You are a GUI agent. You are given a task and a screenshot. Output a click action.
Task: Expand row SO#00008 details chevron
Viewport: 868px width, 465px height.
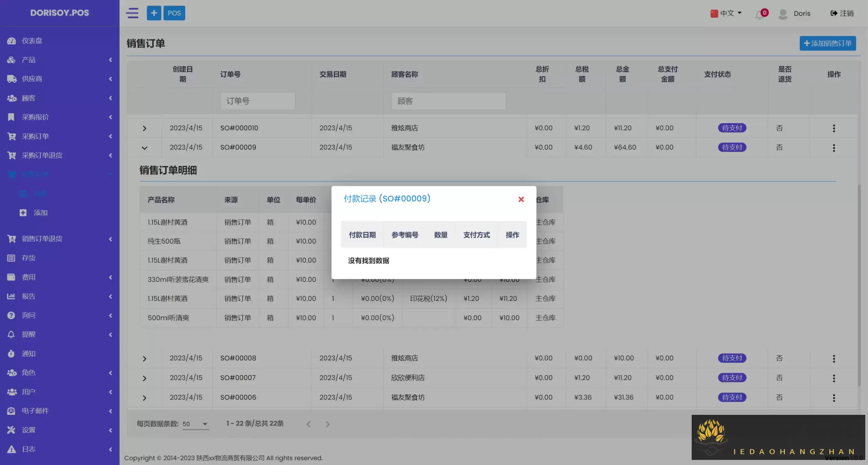coord(144,359)
